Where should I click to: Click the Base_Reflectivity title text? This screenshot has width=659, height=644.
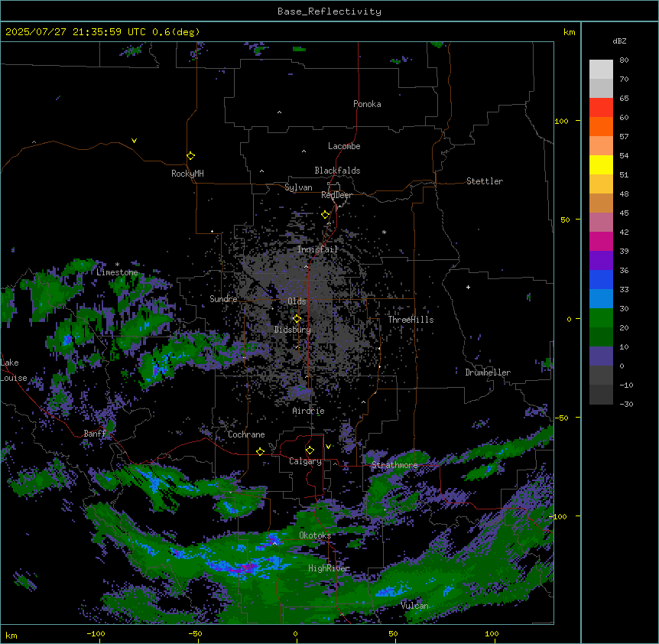pyautogui.click(x=329, y=11)
